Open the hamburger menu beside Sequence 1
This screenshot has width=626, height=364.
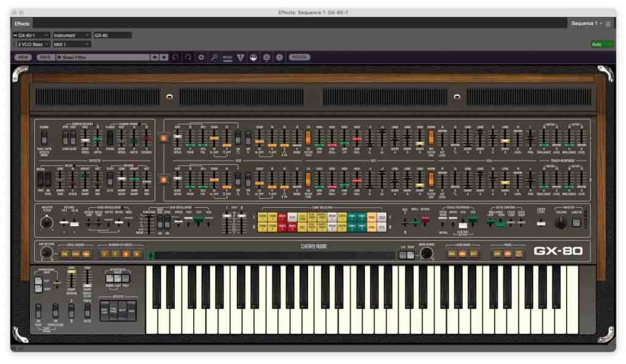[608, 24]
